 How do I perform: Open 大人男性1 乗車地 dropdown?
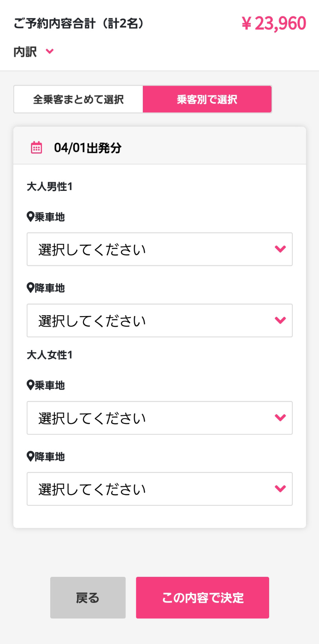pyautogui.click(x=159, y=249)
